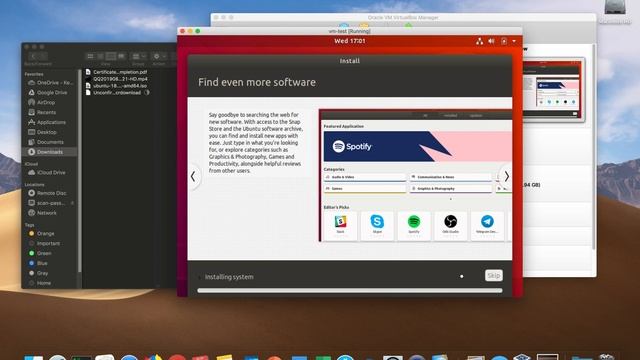The image size is (640, 360).
Task: Go to the previous installer slide
Action: coord(193,176)
